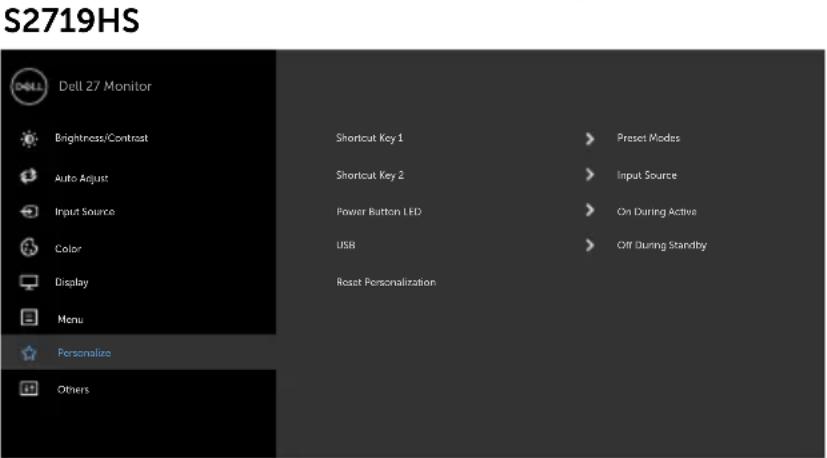Expand the Shortcut Key 1 chevron
827x458 pixels.
pyautogui.click(x=590, y=139)
